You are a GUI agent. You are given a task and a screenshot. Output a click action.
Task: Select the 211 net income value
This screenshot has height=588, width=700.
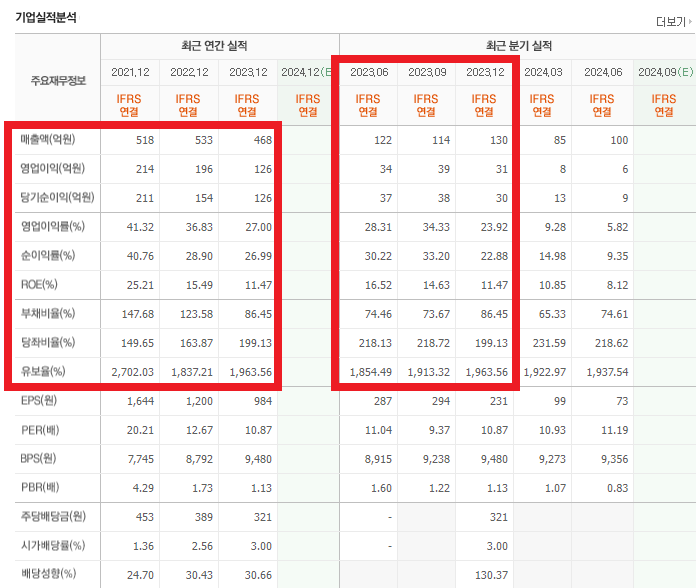[145, 198]
